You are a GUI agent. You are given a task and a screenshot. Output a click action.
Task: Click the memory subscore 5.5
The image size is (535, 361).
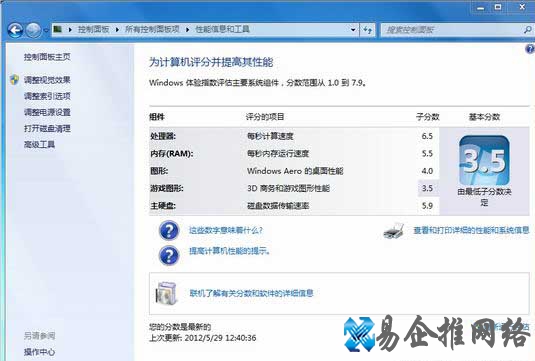pyautogui.click(x=427, y=154)
